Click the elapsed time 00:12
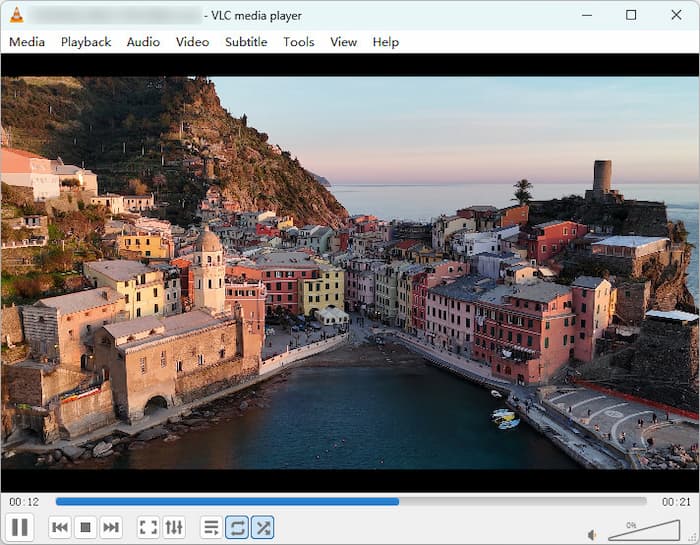The height and width of the screenshot is (545, 700). coord(24,502)
